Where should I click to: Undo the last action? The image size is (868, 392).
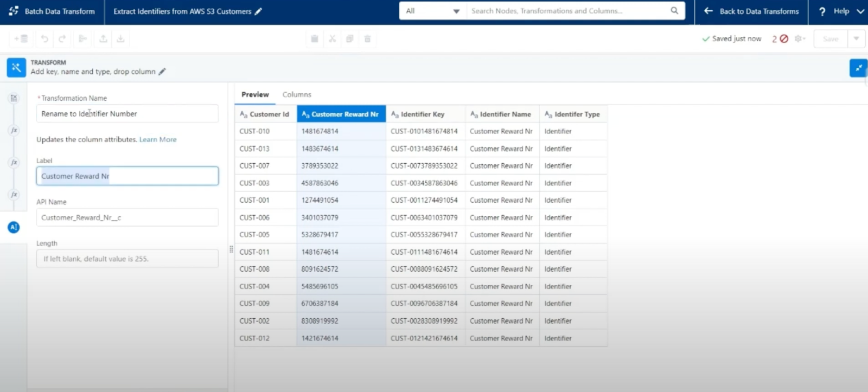(44, 39)
